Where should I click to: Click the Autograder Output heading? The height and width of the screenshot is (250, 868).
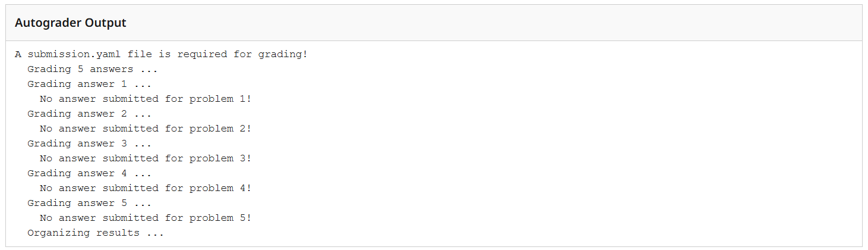(x=70, y=23)
